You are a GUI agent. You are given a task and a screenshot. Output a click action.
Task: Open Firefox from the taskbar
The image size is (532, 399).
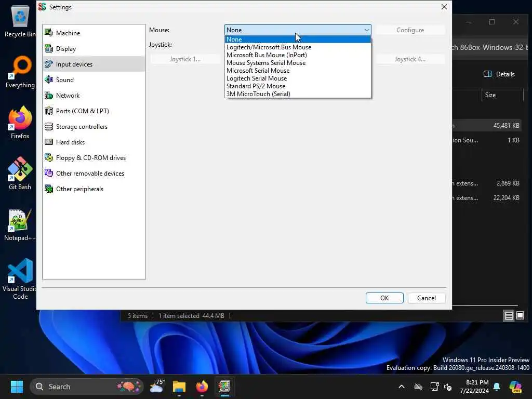tap(202, 387)
